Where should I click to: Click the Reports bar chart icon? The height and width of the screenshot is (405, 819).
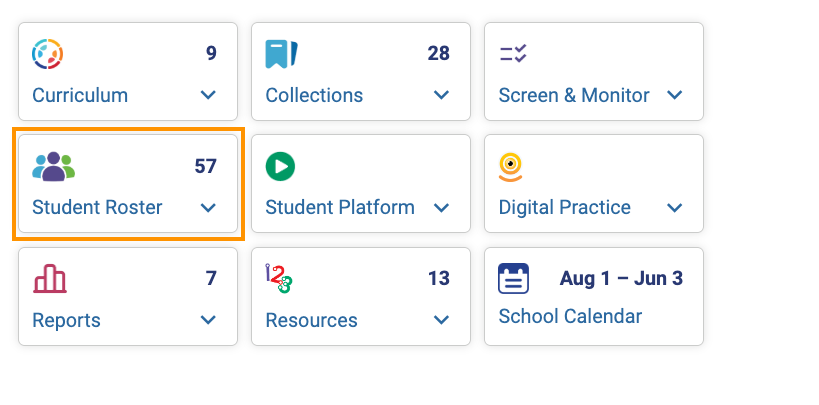(50, 279)
